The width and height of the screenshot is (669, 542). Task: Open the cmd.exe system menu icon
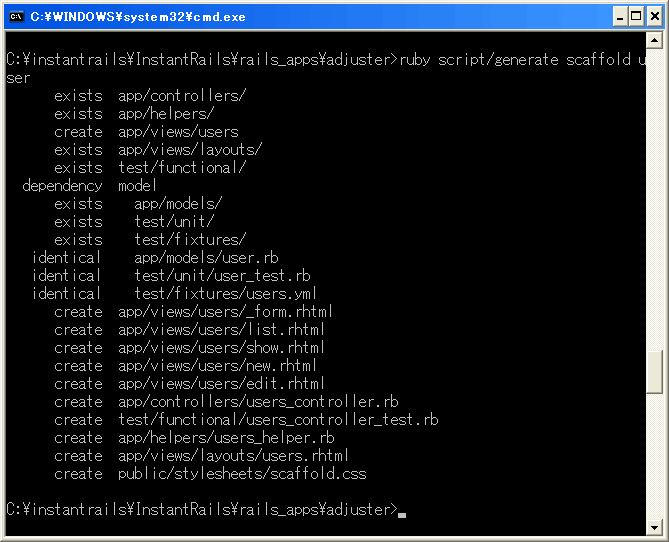(x=16, y=17)
